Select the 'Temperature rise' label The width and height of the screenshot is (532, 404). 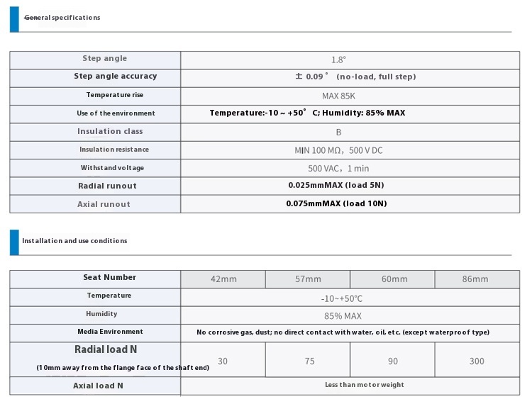point(115,95)
